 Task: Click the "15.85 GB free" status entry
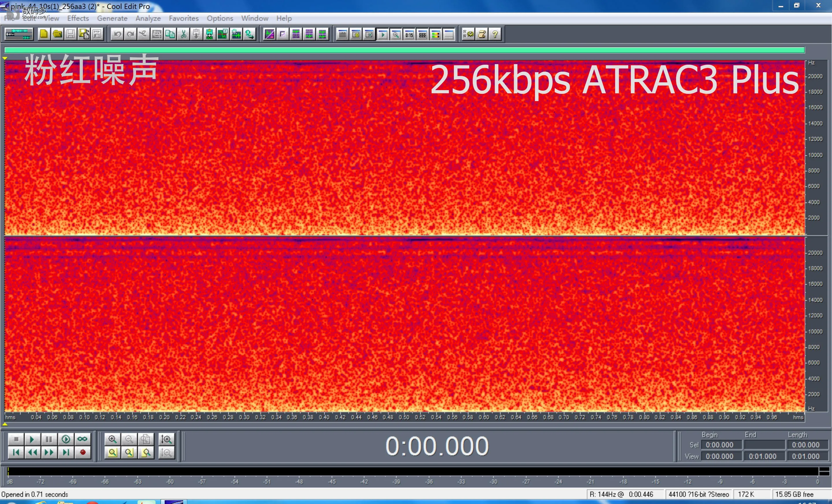coord(794,494)
